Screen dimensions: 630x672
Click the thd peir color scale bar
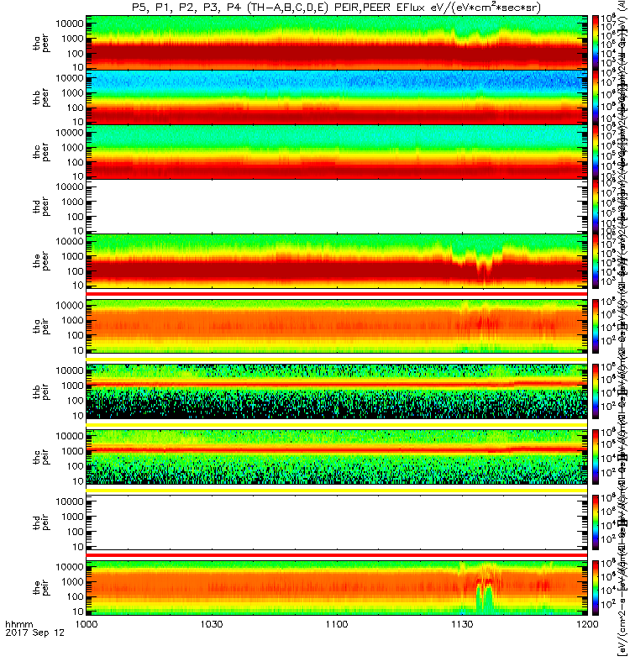pos(596,522)
